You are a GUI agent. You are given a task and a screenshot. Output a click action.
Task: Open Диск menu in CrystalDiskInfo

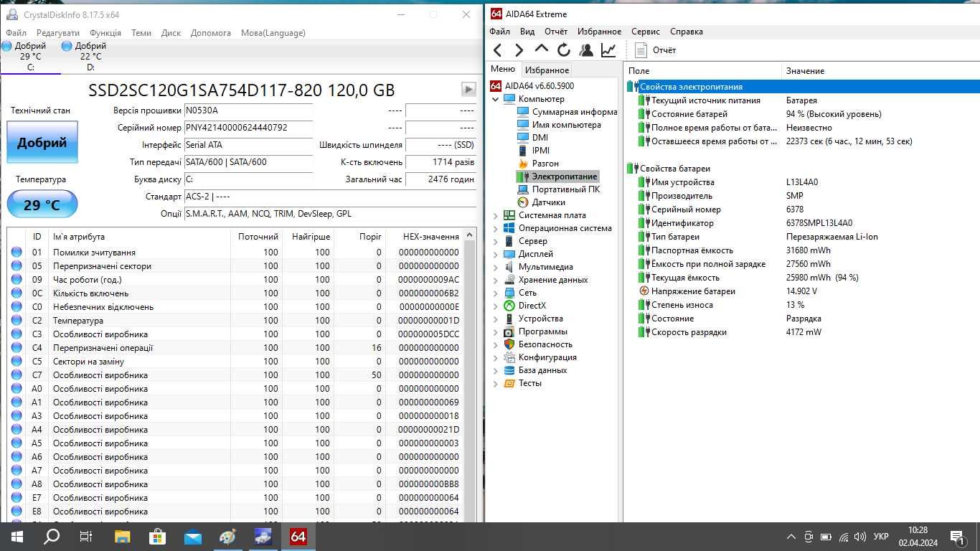point(171,33)
